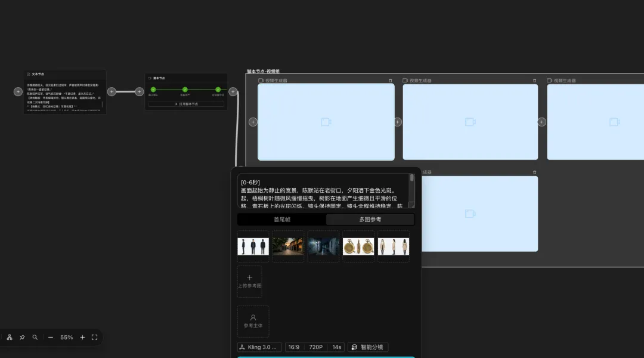Open the 16:9 aspect ratio setting
Viewport: 644px width, 358px height.
(x=294, y=347)
